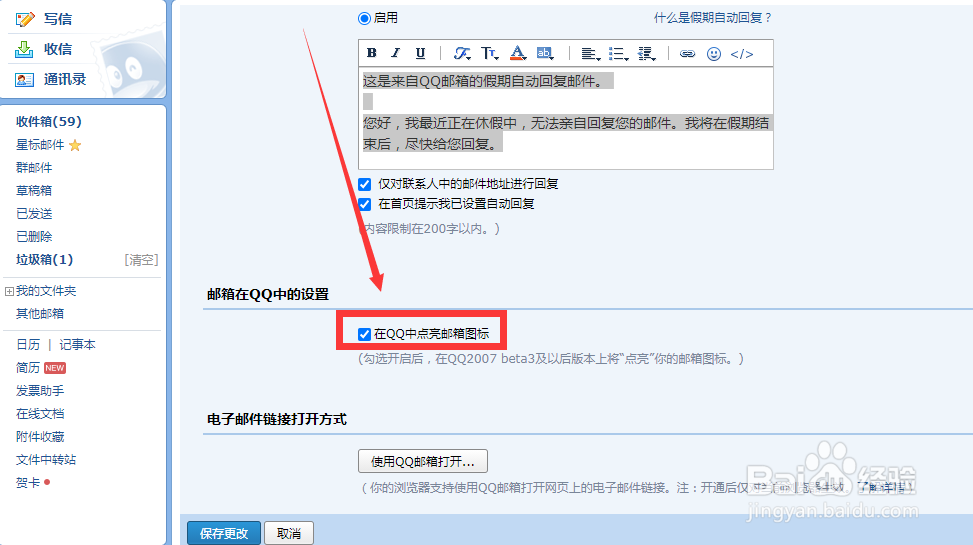Open the 已发送 folder

[34, 214]
